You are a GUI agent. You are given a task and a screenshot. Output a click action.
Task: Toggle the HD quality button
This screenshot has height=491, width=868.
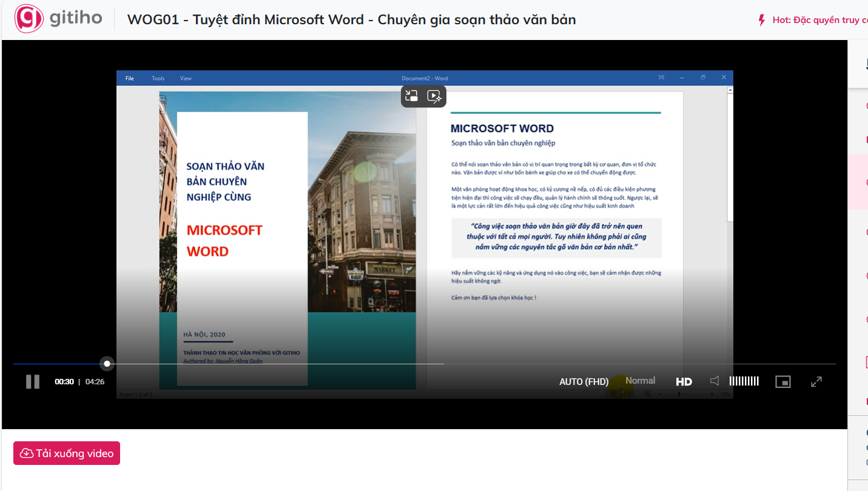[x=684, y=381]
